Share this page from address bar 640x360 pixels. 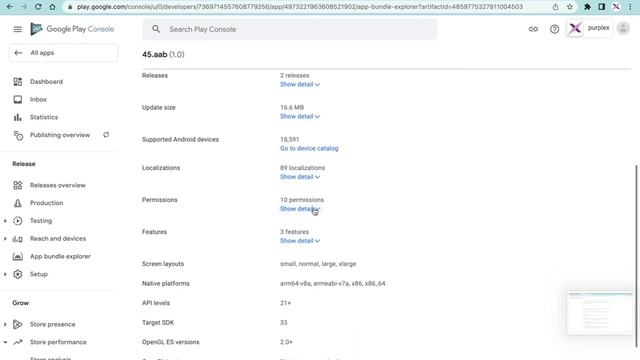(x=556, y=7)
